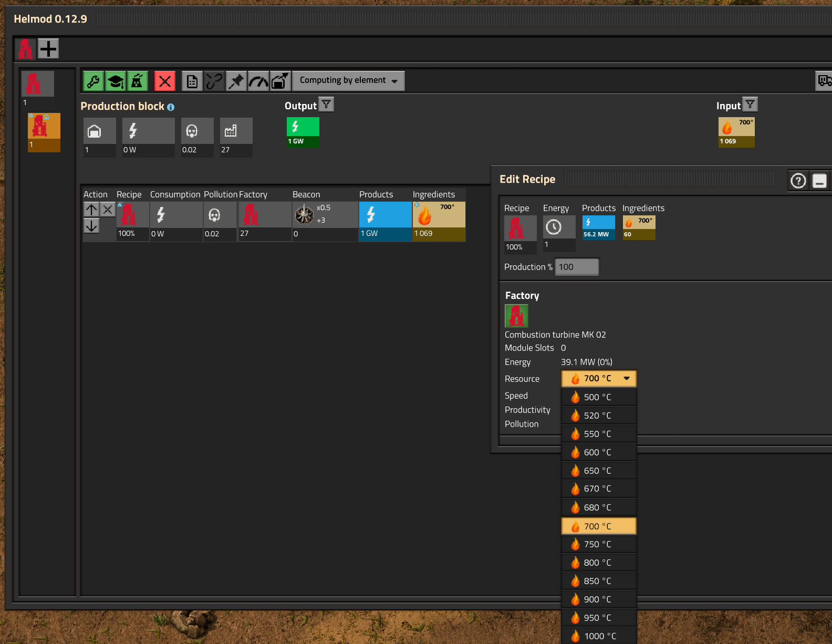Click the container export icon

point(280,81)
